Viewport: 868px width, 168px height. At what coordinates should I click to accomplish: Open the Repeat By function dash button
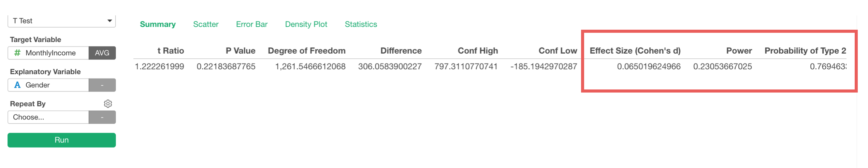tap(102, 117)
